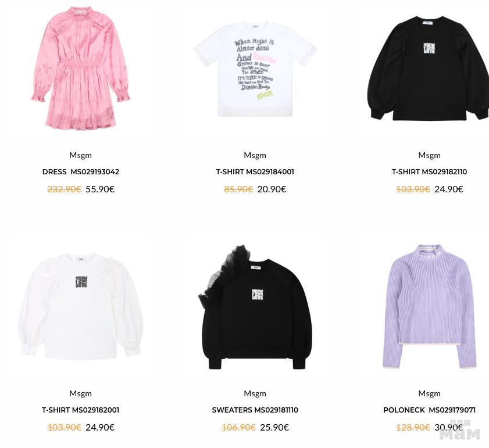Click T-SHIRT MS029182110 product title
Screen dimensions: 489x448
tap(430, 172)
